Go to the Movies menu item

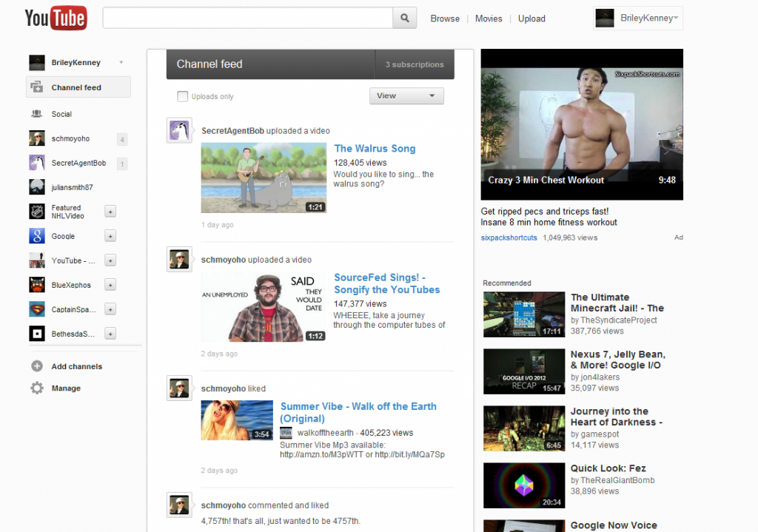(489, 18)
